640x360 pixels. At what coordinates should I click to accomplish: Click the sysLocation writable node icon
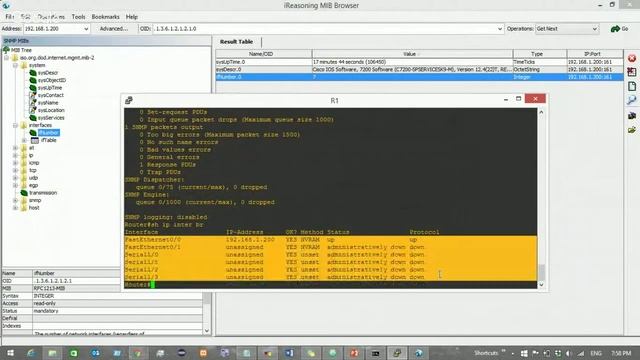pyautogui.click(x=33, y=110)
